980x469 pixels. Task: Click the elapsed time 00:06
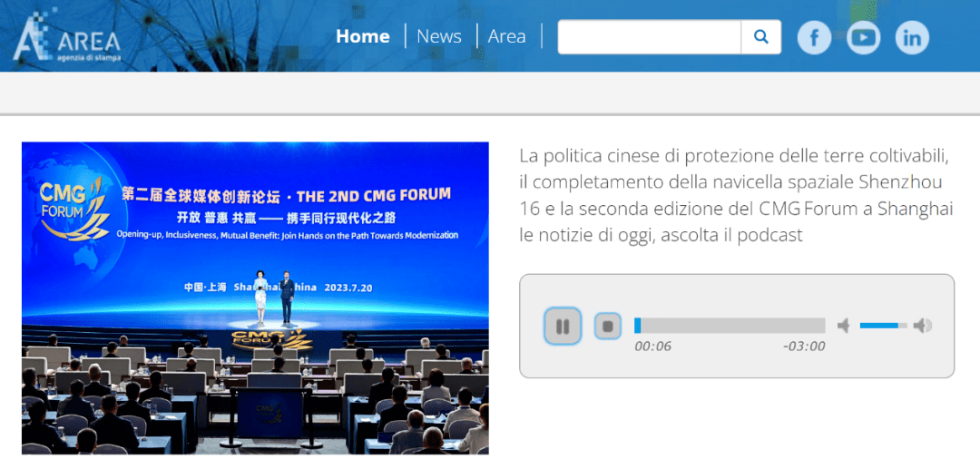pyautogui.click(x=652, y=346)
